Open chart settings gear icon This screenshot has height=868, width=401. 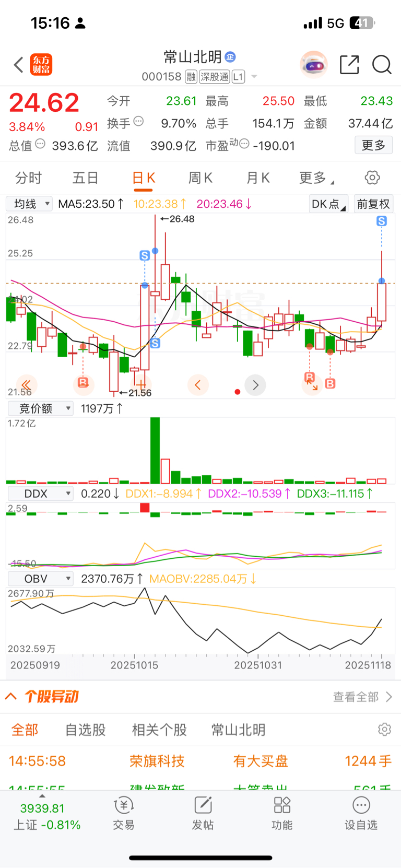[372, 178]
